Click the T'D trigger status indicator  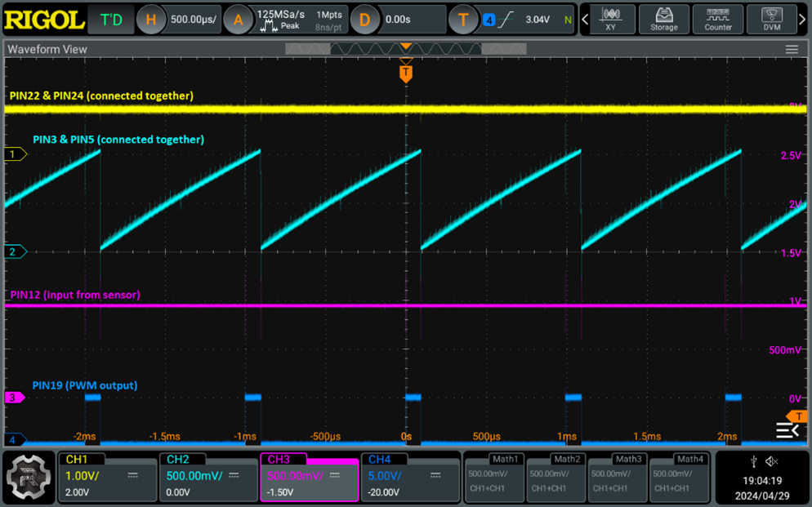(x=111, y=19)
